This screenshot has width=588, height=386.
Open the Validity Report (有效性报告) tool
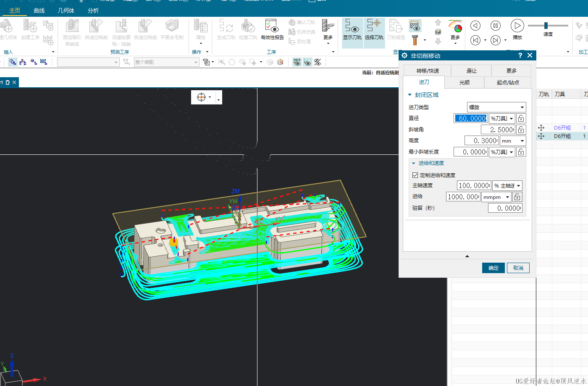point(272,30)
